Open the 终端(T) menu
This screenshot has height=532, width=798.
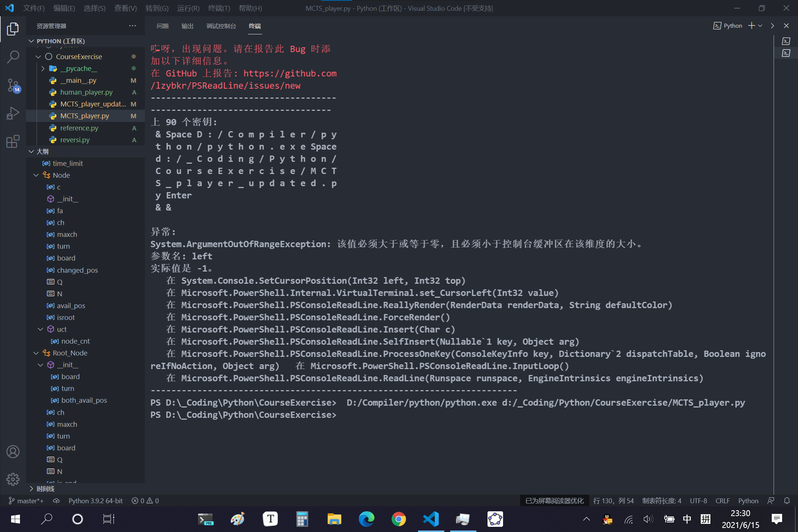coord(219,8)
